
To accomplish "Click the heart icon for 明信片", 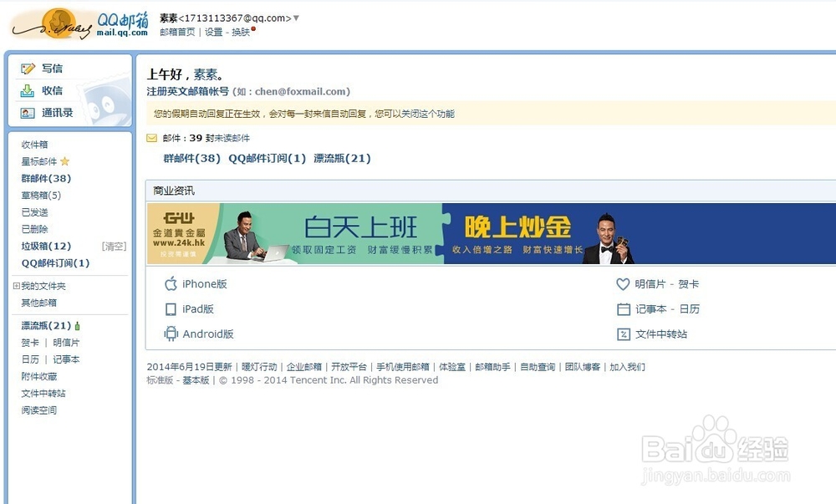I will point(623,284).
